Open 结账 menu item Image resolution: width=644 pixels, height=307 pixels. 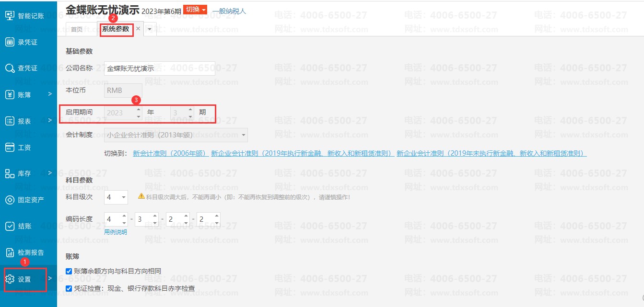24,226
